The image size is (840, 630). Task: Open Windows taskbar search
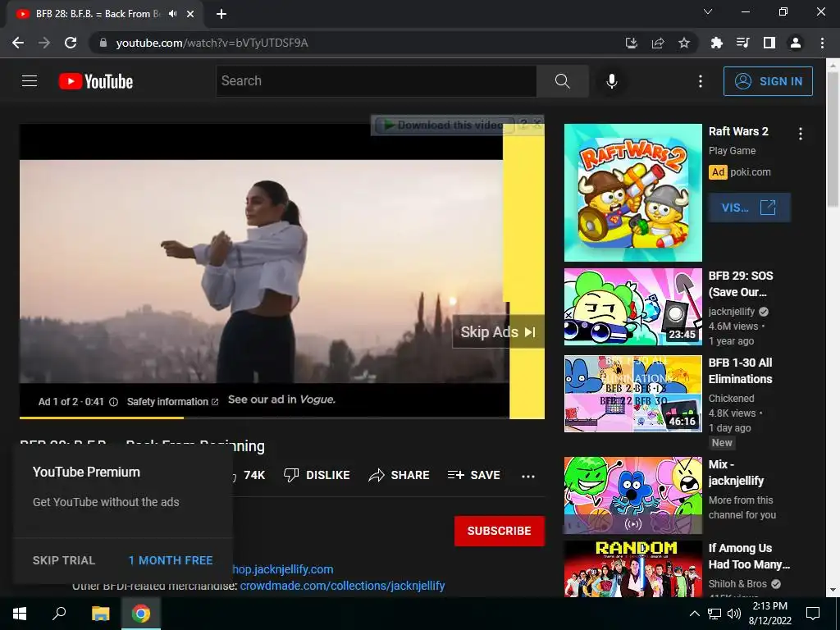(x=59, y=614)
